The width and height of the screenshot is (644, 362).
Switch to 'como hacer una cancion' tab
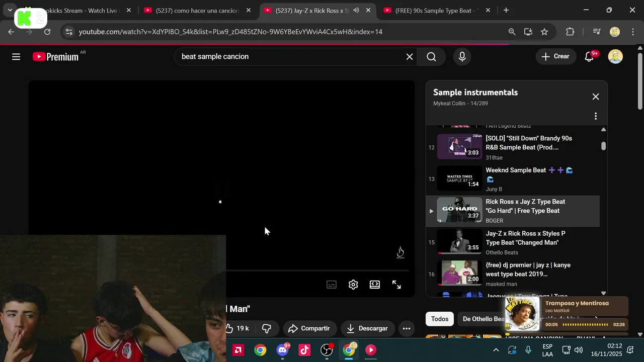click(x=197, y=10)
